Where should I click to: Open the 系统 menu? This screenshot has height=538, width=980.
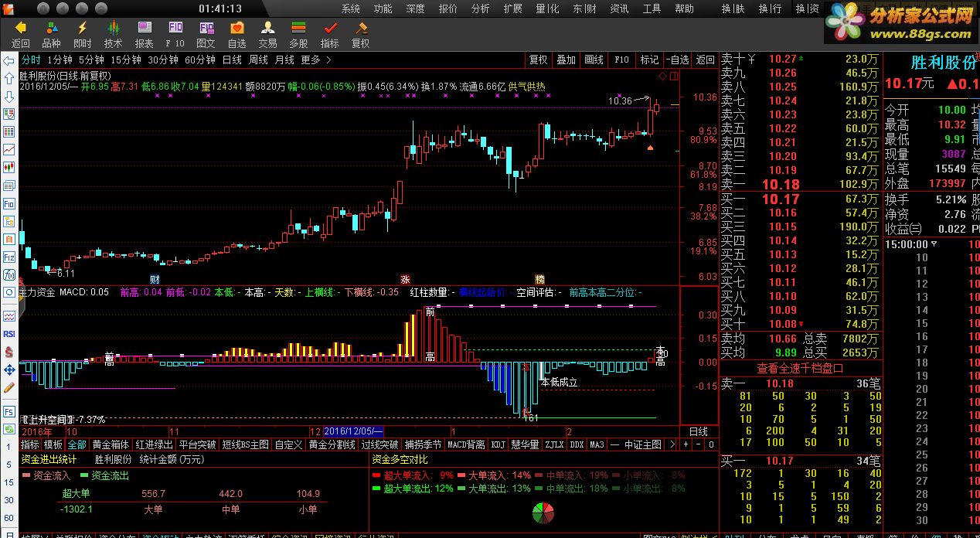(x=351, y=9)
